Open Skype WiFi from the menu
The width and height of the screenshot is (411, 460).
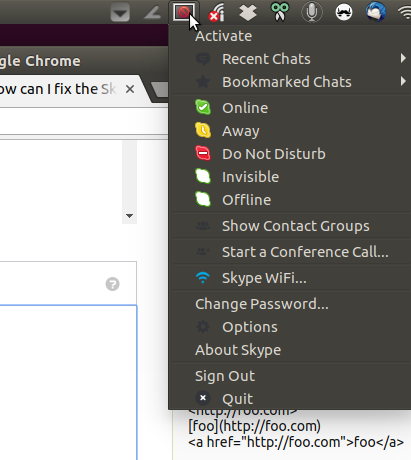[290, 278]
